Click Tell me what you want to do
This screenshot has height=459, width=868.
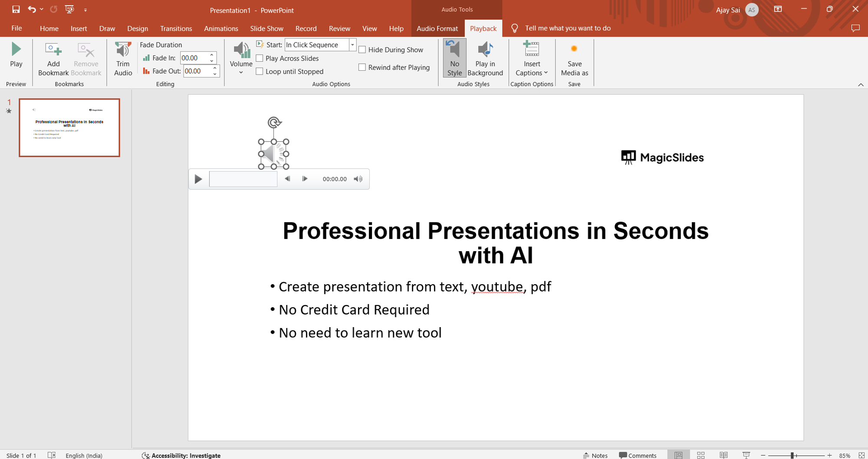point(568,28)
